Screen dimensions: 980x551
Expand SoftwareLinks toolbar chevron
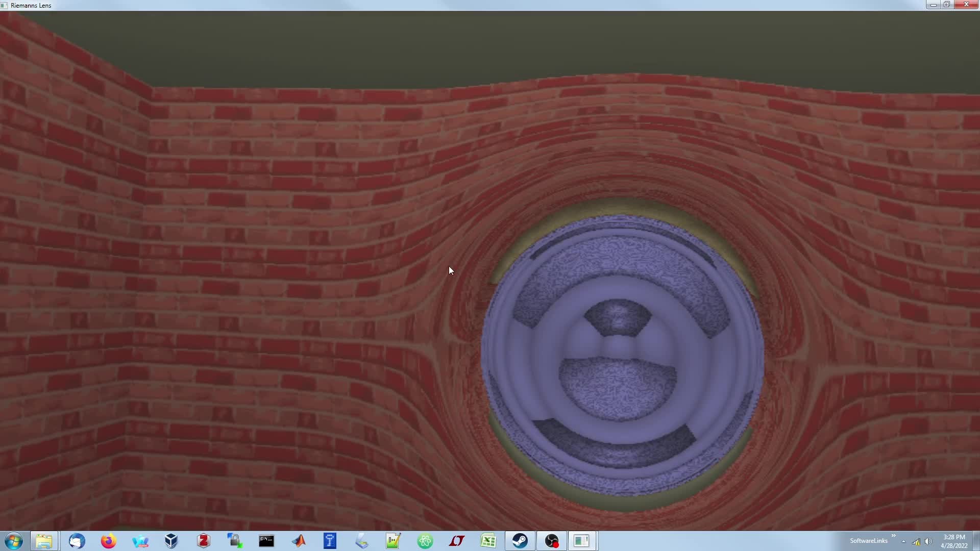[893, 536]
